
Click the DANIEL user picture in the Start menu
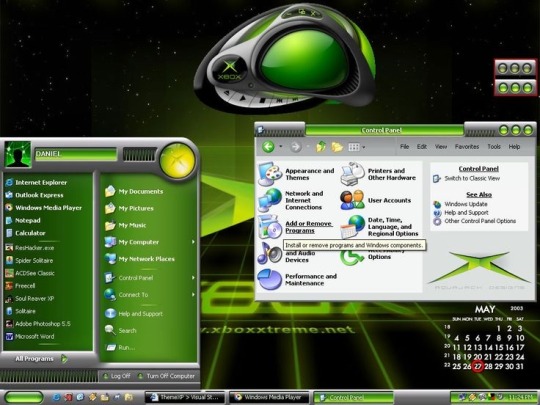tap(18, 154)
